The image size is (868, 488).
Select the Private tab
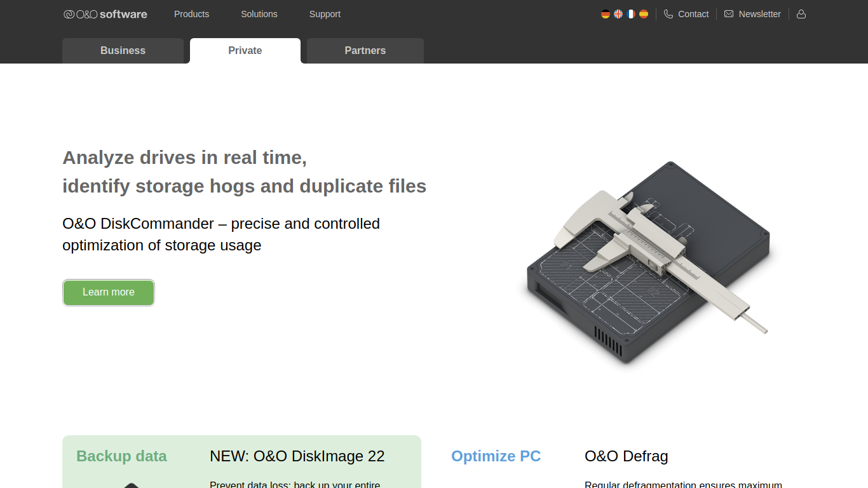[245, 51]
